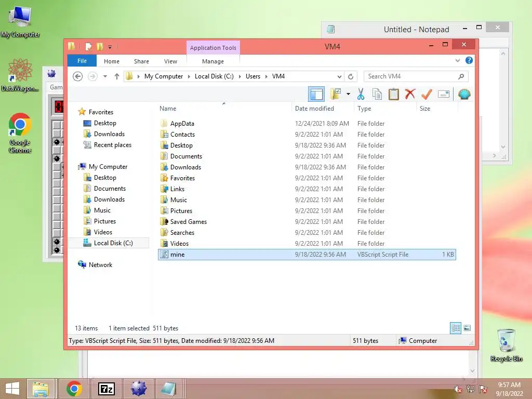Select the Saved Games folder
Viewport: 532px width, 399px height.
(x=307, y=221)
